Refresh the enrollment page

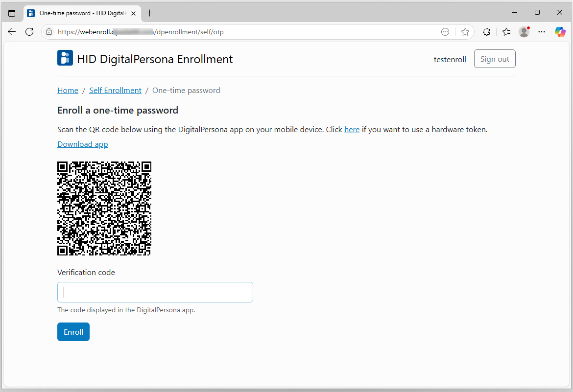[29, 32]
